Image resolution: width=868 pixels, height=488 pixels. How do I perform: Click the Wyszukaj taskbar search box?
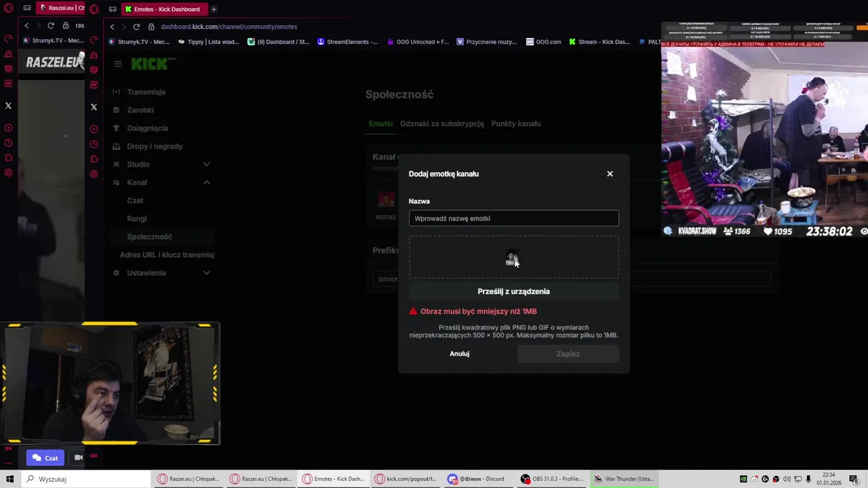tap(85, 479)
